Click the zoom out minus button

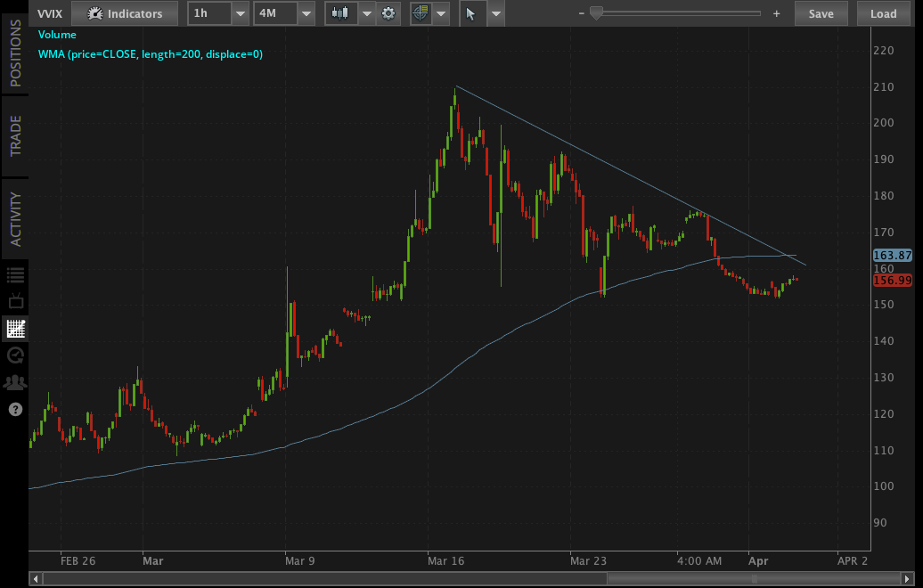(581, 13)
